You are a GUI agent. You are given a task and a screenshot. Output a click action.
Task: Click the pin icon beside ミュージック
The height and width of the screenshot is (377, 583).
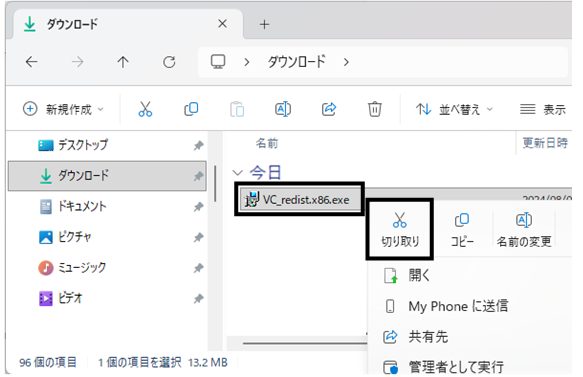[199, 268]
